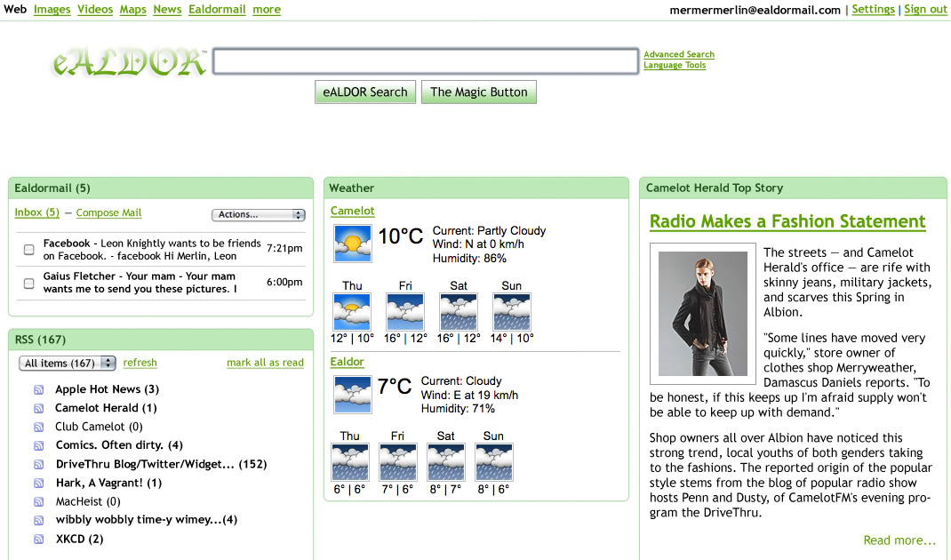Open the Facebook email from Leon Knightly
This screenshot has height=560, width=951.
(152, 250)
